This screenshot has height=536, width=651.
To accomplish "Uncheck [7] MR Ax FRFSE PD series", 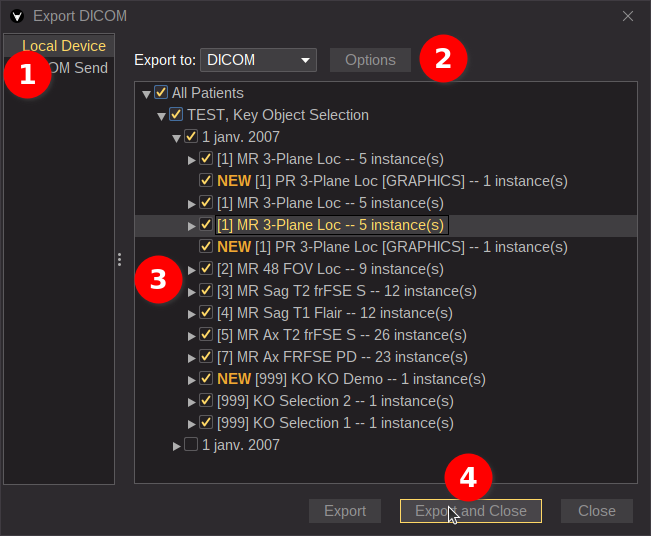I will point(206,356).
